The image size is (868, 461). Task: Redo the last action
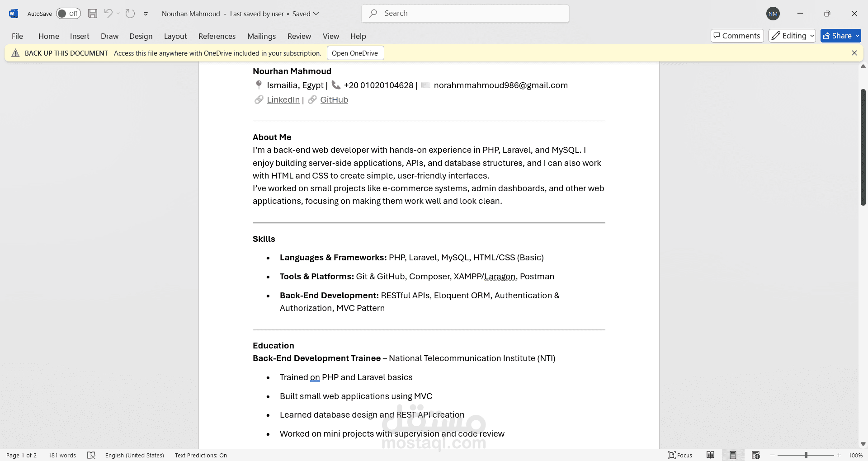130,14
